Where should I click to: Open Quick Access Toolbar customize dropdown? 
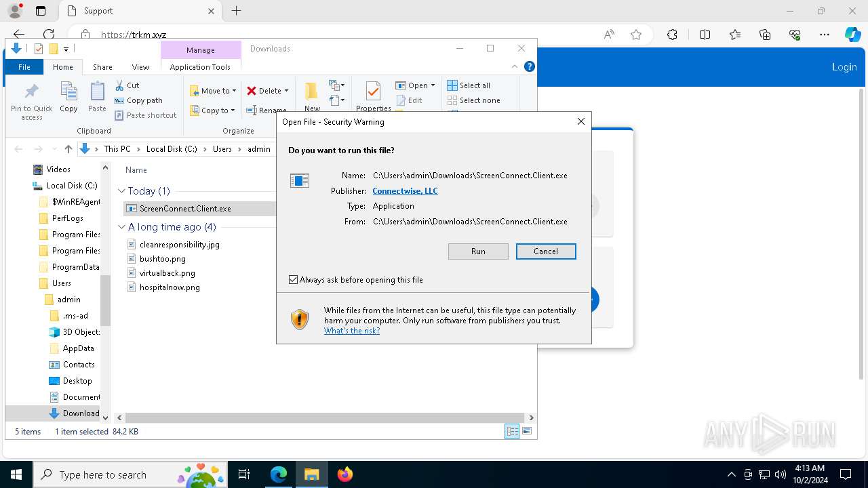(66, 49)
